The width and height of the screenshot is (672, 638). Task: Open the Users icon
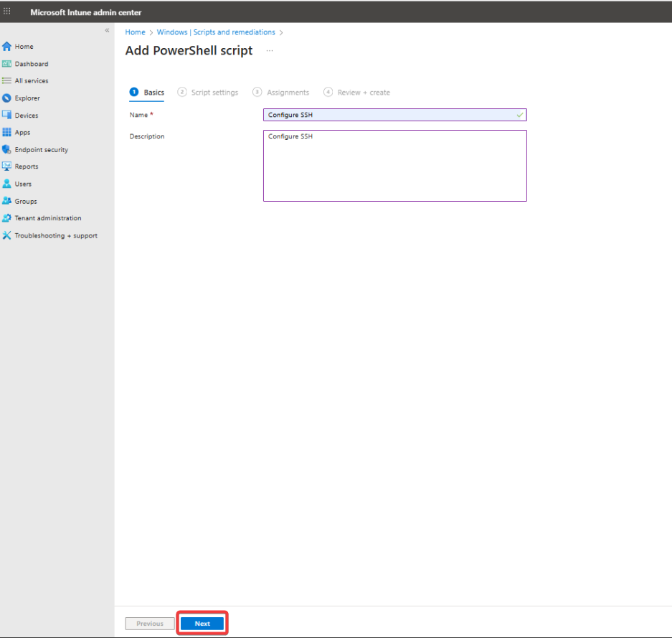click(x=7, y=184)
